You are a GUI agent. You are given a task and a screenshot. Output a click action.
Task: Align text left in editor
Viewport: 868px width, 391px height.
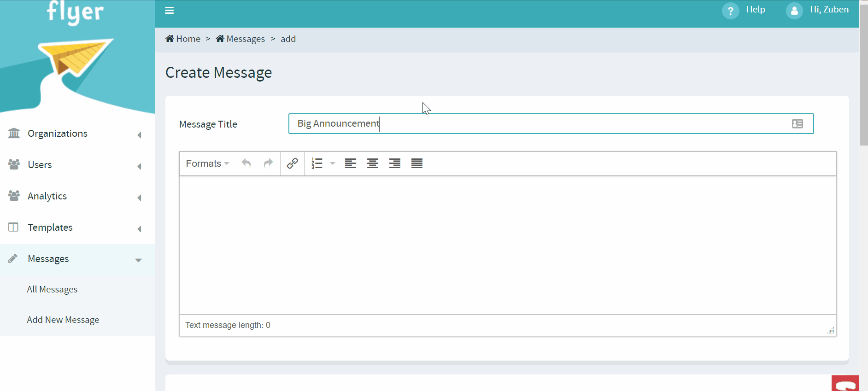351,163
